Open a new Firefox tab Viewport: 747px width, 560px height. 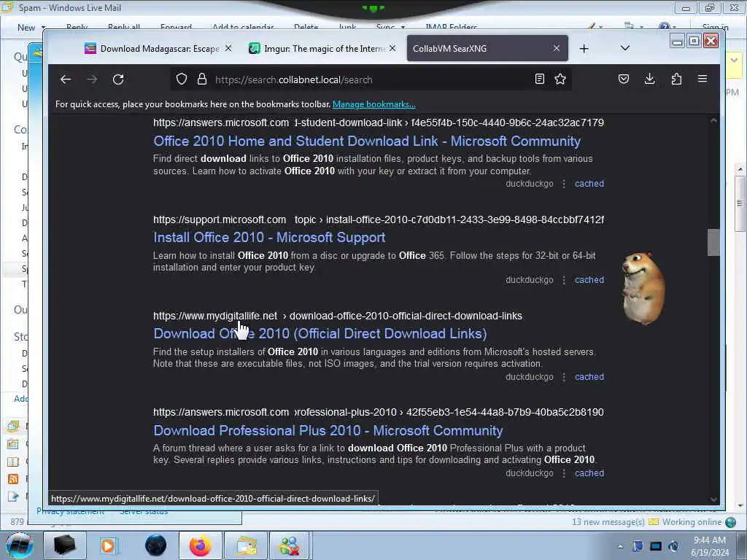[x=584, y=49]
